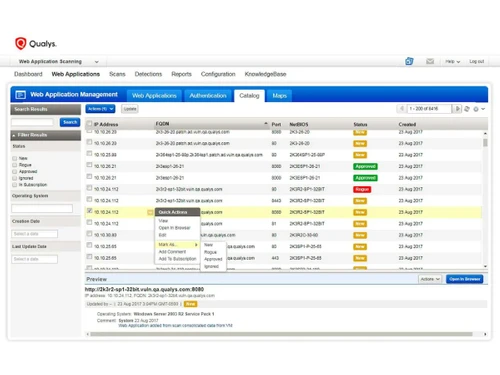
Task: Choose View in Quick Actions menu
Action: [x=163, y=221]
